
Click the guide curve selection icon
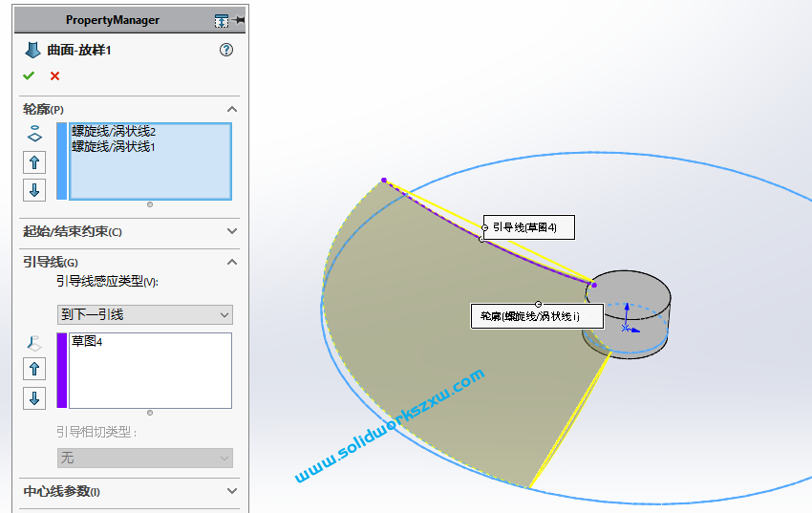[34, 343]
